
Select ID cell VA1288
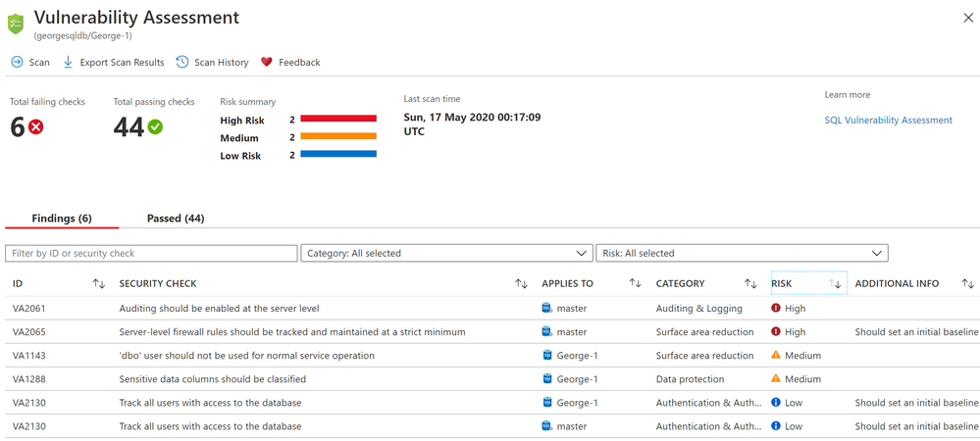click(28, 379)
